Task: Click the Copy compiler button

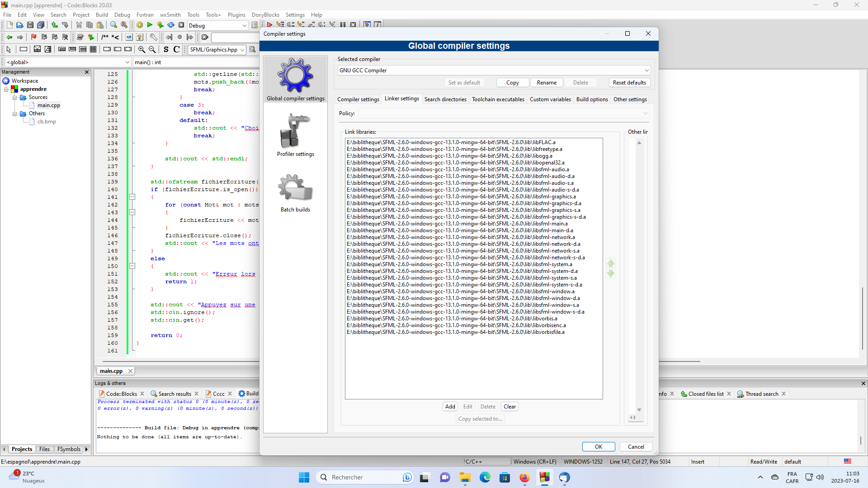Action: [x=513, y=83]
